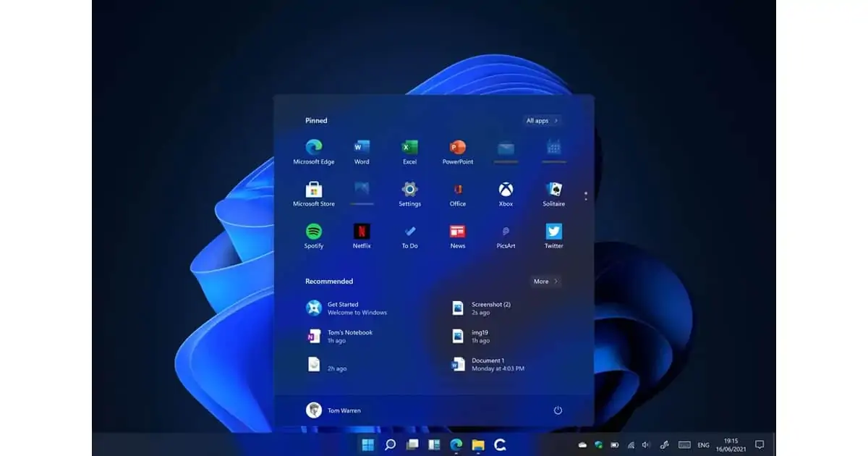
Task: Open the Tom Warren user account menu
Action: [333, 410]
